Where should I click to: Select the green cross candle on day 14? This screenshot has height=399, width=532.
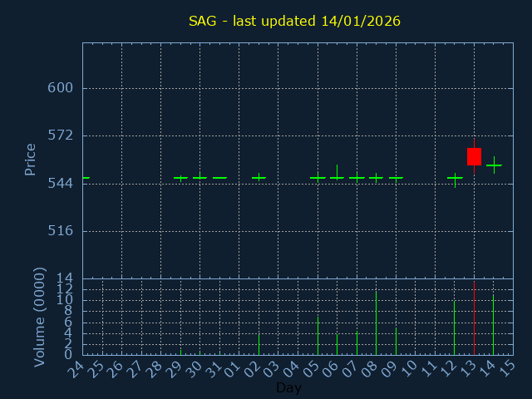click(494, 165)
